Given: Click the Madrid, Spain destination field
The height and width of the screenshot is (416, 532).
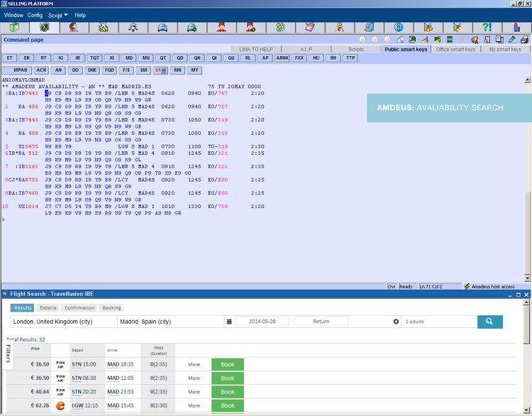Looking at the screenshot, I should [x=170, y=322].
